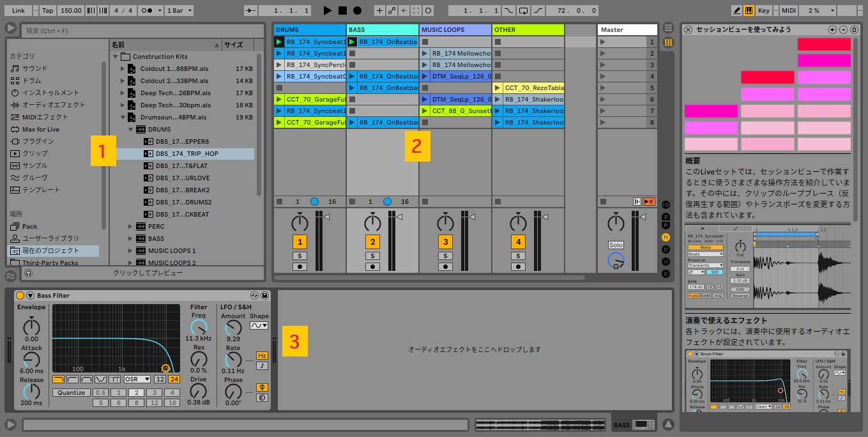Toggle the Bass Filter device power button
Viewport: 868px width, 437px height.
(x=20, y=295)
